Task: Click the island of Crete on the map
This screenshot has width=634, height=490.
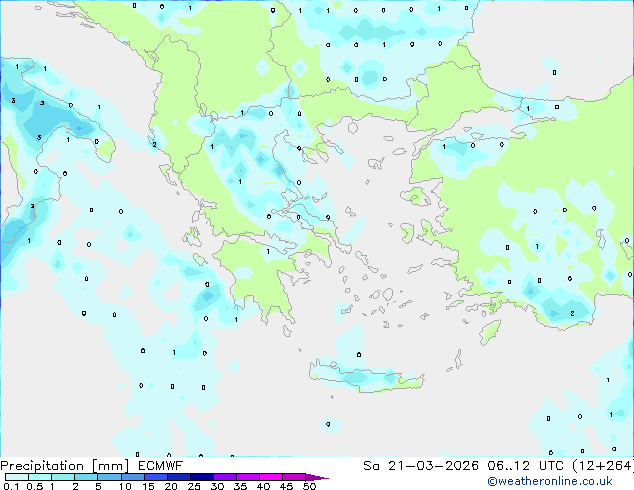Action: point(366,376)
